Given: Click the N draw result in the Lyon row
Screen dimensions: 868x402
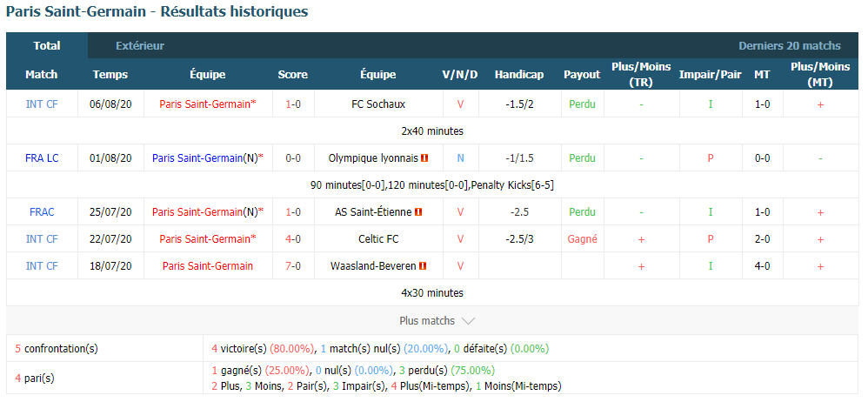Looking at the screenshot, I should 461,158.
